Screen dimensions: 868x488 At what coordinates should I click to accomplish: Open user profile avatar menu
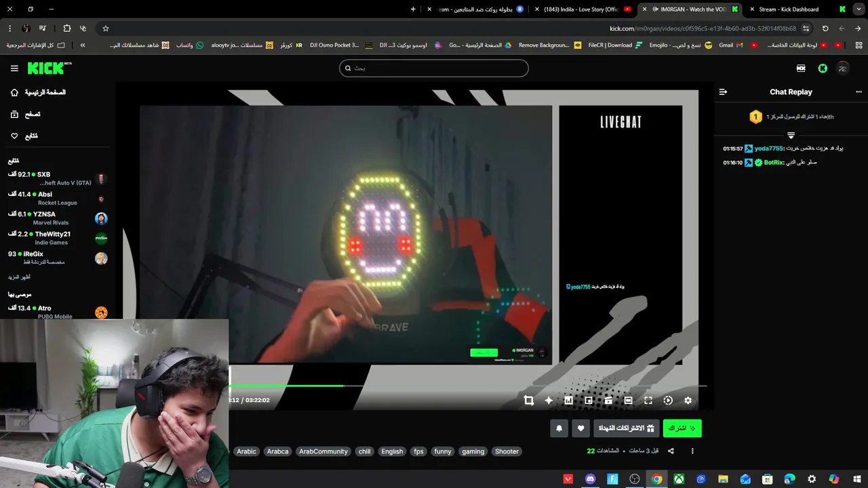(843, 68)
